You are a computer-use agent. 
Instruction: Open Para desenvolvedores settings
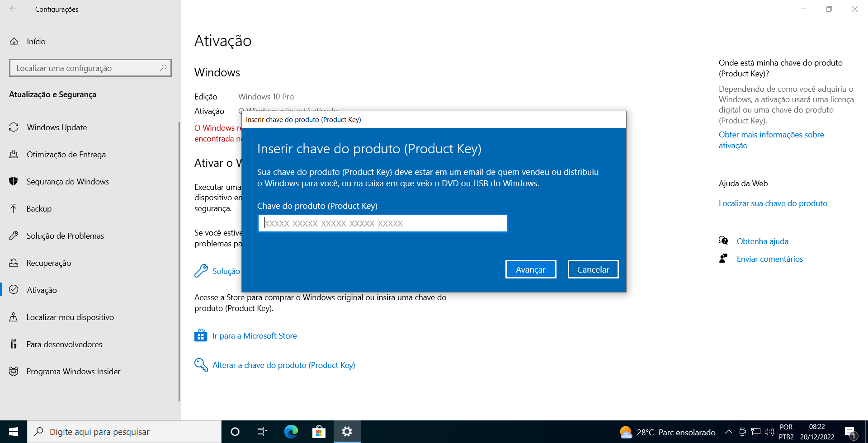click(64, 344)
